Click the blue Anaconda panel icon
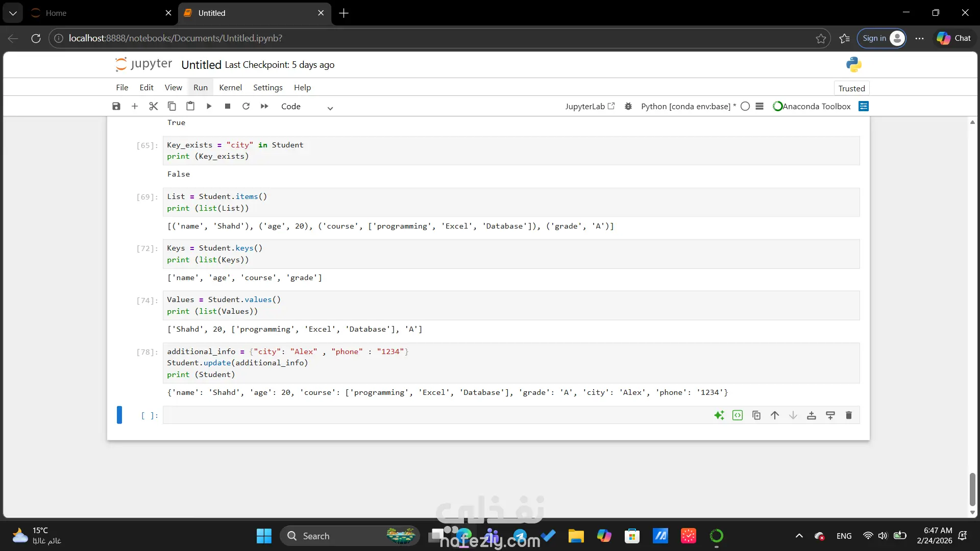Image resolution: width=980 pixels, height=551 pixels. point(864,106)
